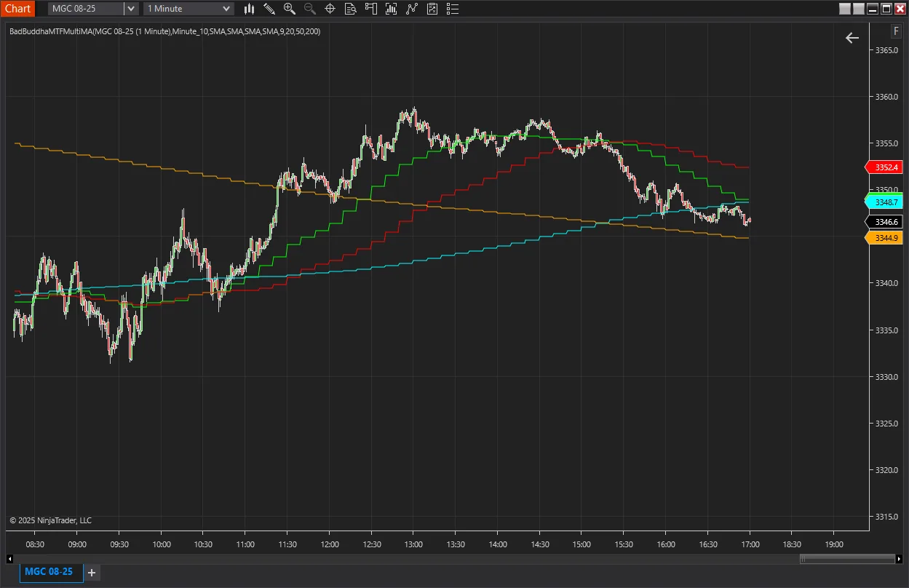The width and height of the screenshot is (909, 588).
Task: Add a new chart tab with plus
Action: point(92,573)
